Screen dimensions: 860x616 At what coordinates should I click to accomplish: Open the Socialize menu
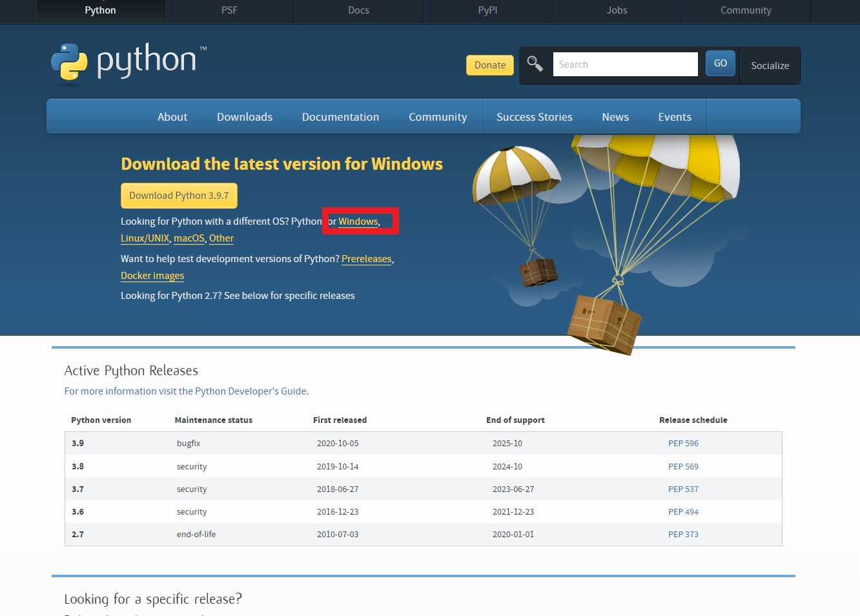point(770,65)
